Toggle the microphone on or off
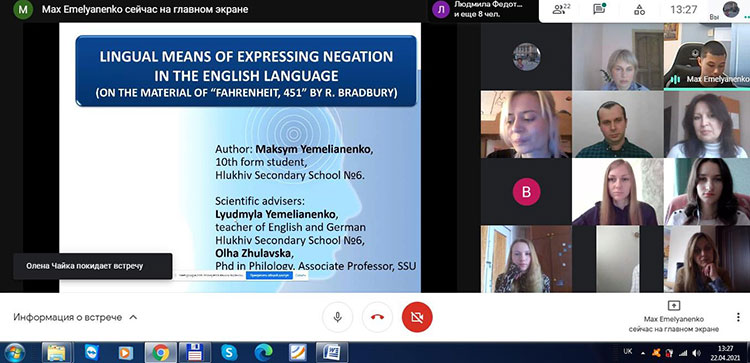Screen dimensions: 750x363 (338, 317)
